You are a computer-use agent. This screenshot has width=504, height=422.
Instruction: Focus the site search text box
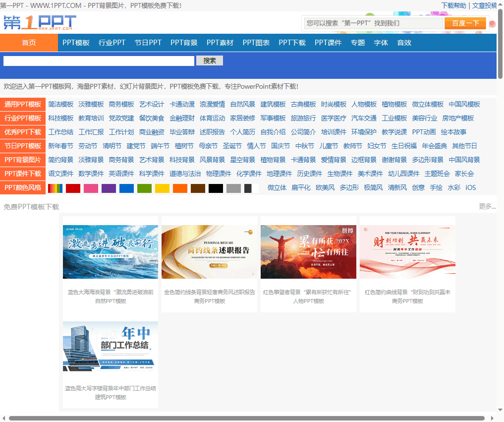(99, 61)
